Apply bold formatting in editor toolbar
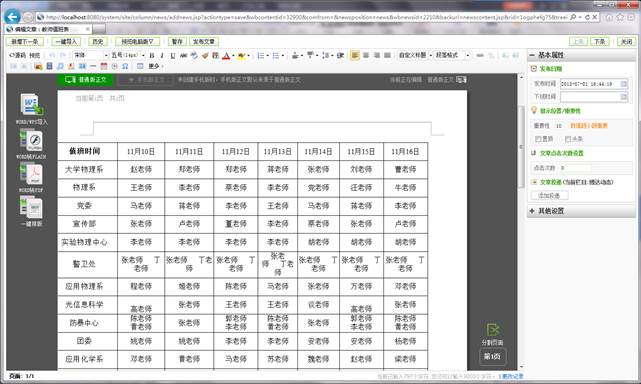The height and width of the screenshot is (384, 641). tap(152, 55)
